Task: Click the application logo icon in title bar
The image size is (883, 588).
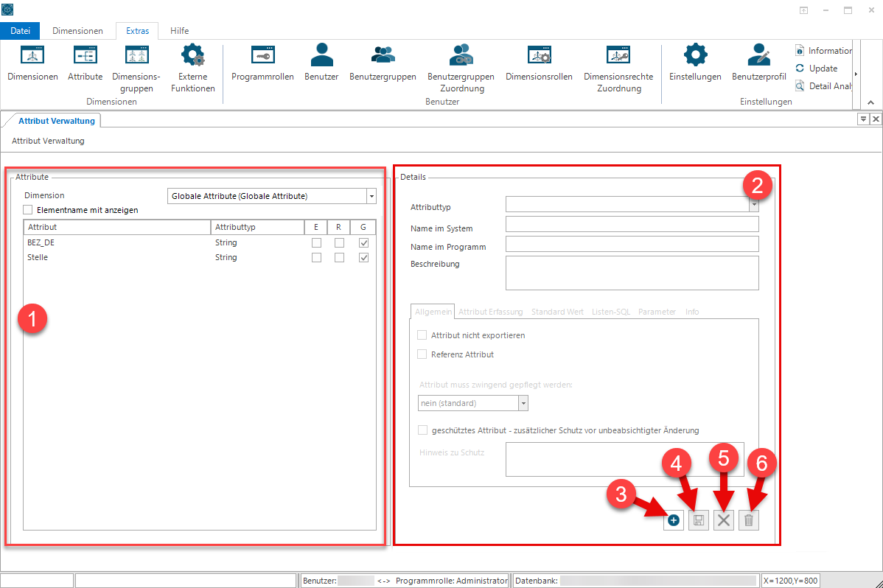Action: [x=7, y=10]
